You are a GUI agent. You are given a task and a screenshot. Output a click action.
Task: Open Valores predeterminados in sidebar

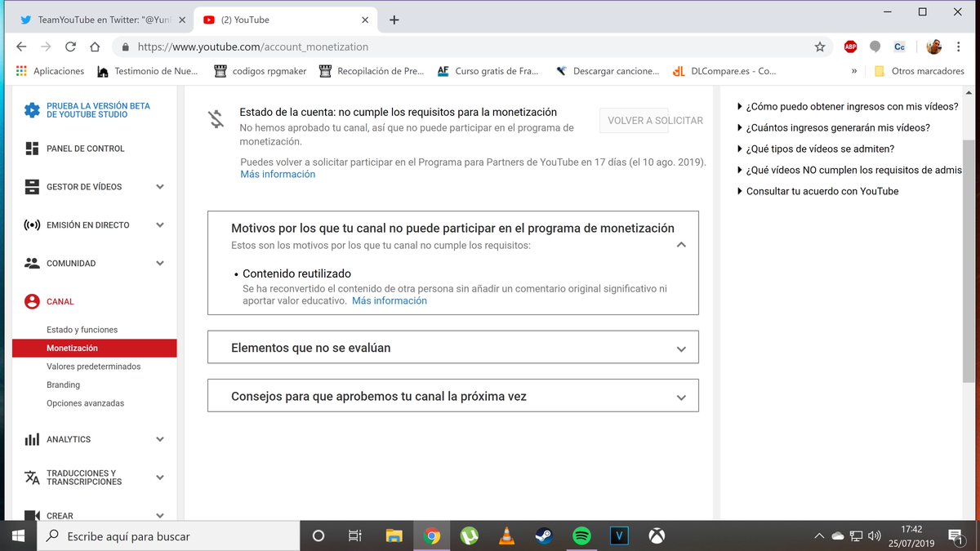93,367
